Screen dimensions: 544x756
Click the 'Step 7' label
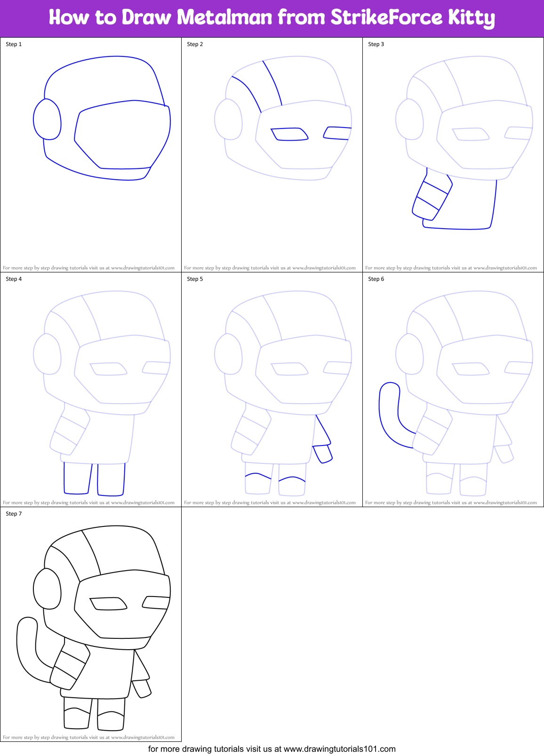click(14, 514)
